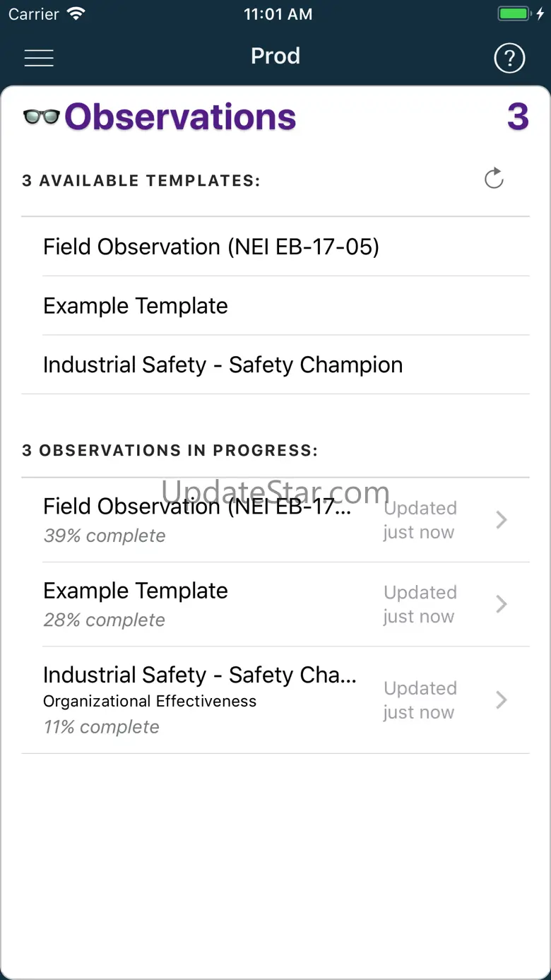Screen dimensions: 551x980
Task: Tap the Observations heading title
Action: click(180, 117)
